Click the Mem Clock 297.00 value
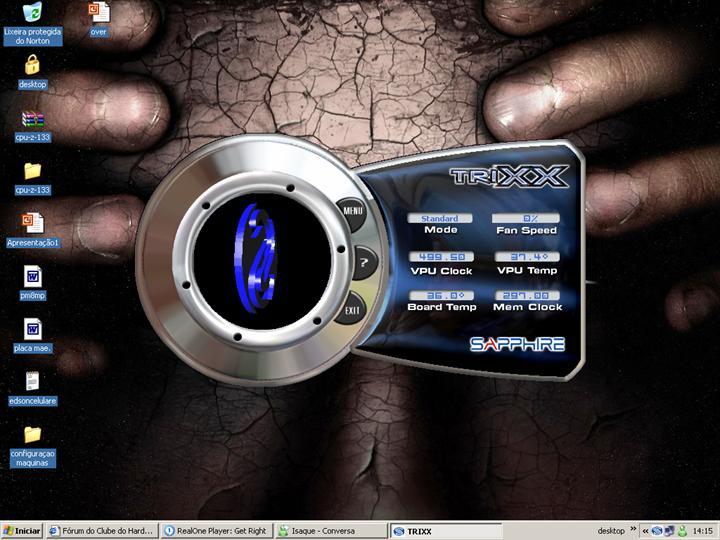The height and width of the screenshot is (540, 720). (x=527, y=295)
